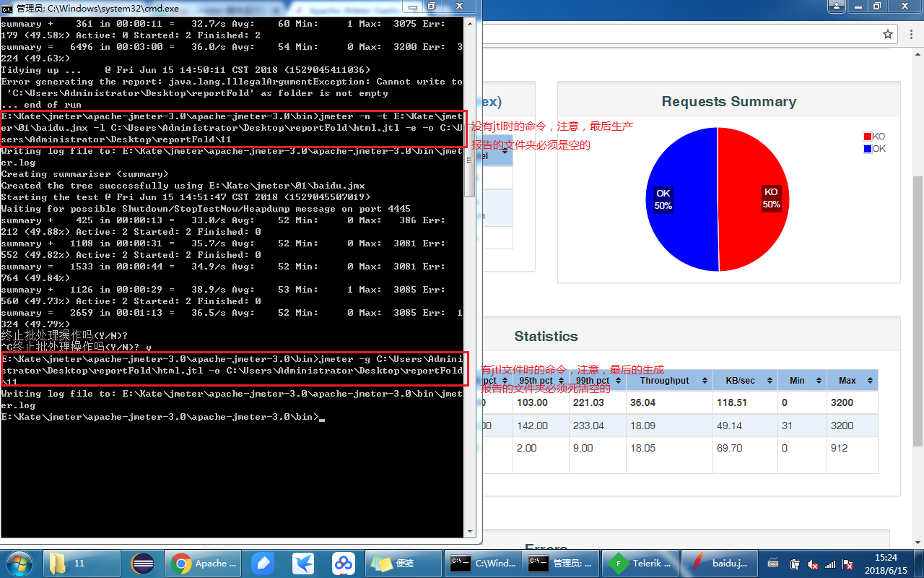Click the keyboard icon in system tray
Viewport: 924px width, 578px height.
pyautogui.click(x=773, y=563)
